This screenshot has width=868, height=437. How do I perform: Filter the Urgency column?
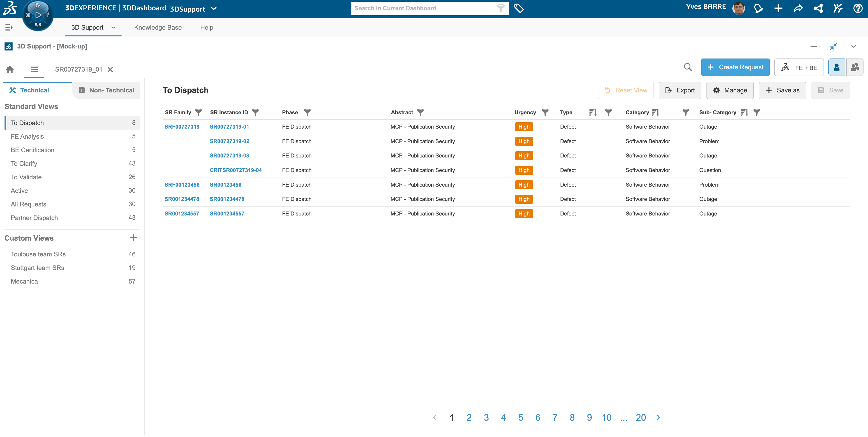[x=545, y=112]
